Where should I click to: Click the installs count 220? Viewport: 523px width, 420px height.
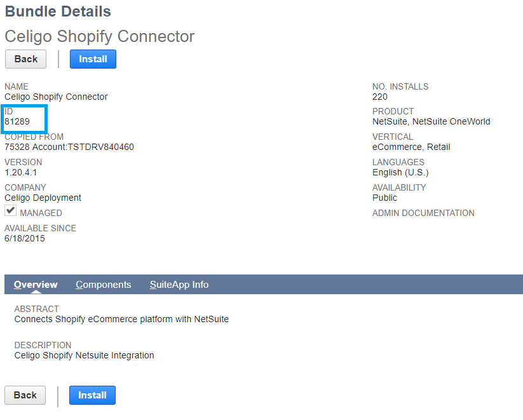(x=380, y=97)
